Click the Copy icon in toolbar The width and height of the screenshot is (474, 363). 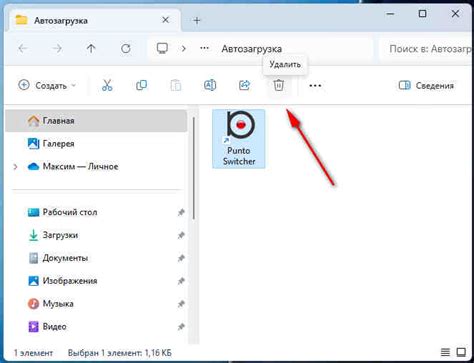tap(141, 85)
